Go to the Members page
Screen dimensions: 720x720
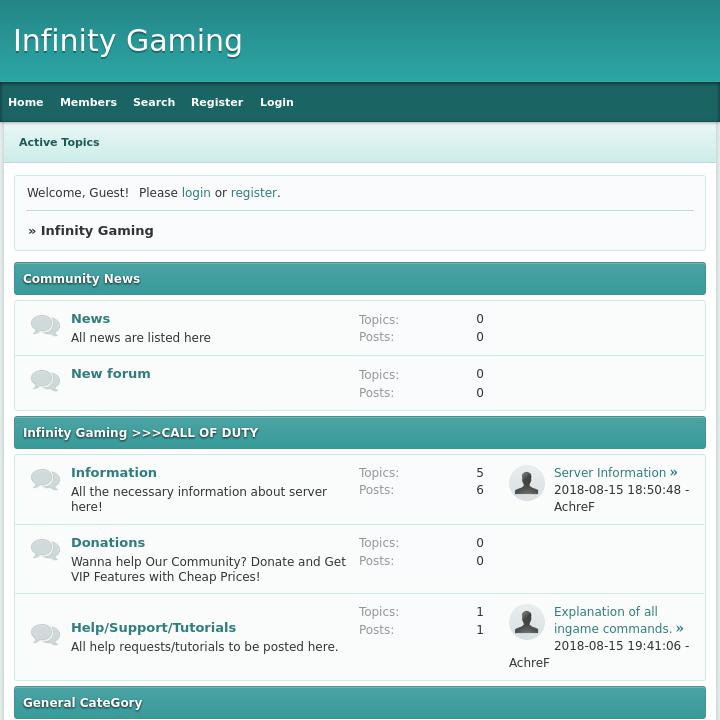pyautogui.click(x=88, y=102)
